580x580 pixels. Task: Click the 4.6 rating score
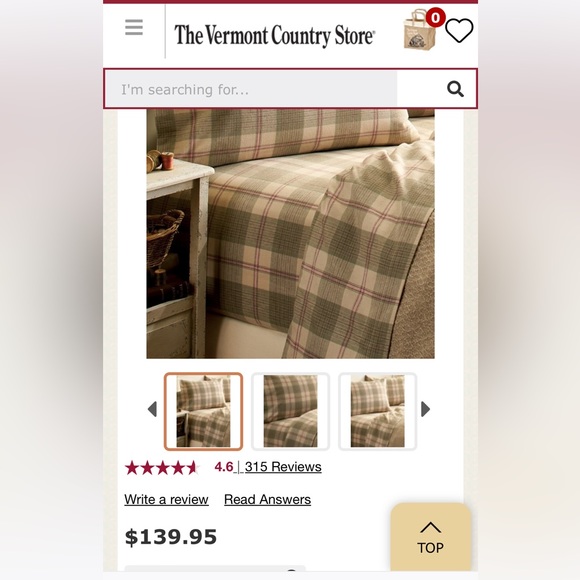(224, 467)
